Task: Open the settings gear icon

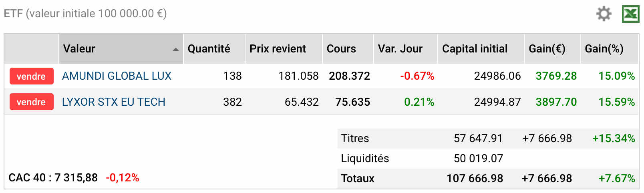Action: (x=604, y=14)
